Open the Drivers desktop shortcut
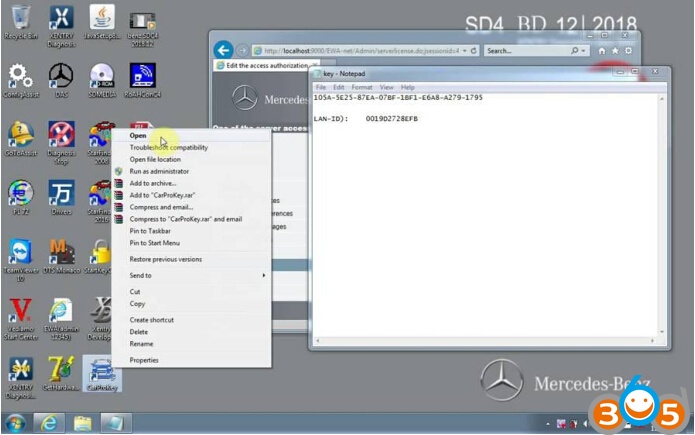This screenshot has height=435, width=695. tap(61, 197)
